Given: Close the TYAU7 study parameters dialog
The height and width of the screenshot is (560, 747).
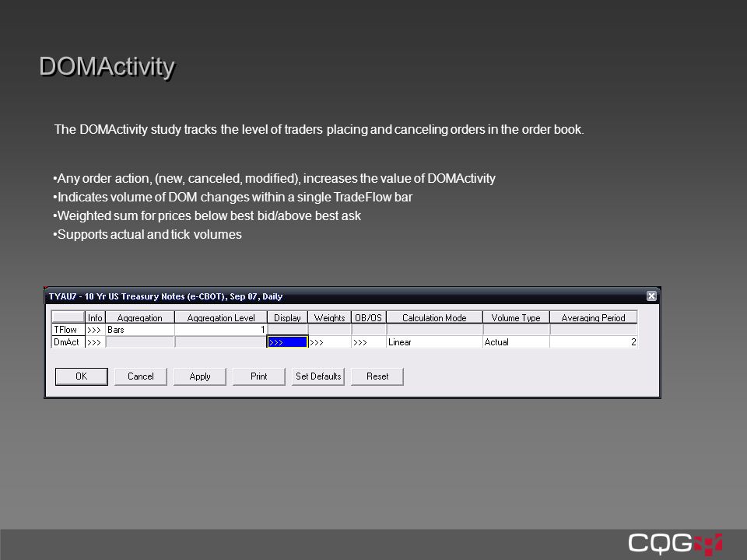Looking at the screenshot, I should pos(651,296).
